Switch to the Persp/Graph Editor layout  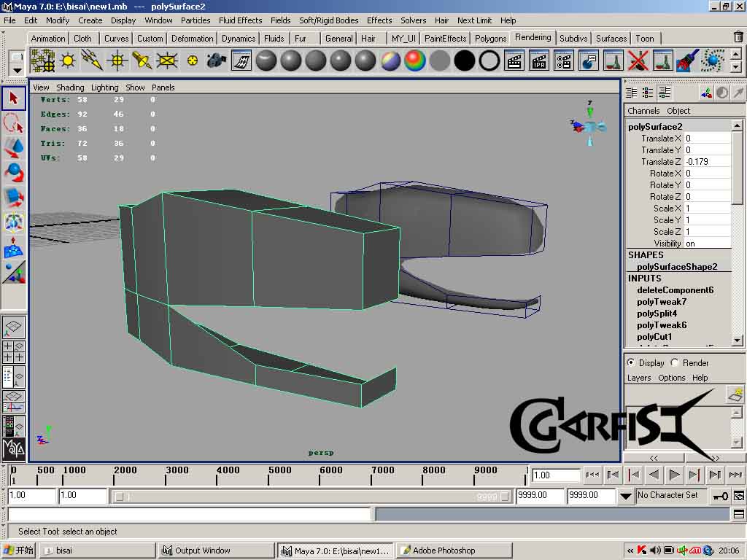pos(13,402)
